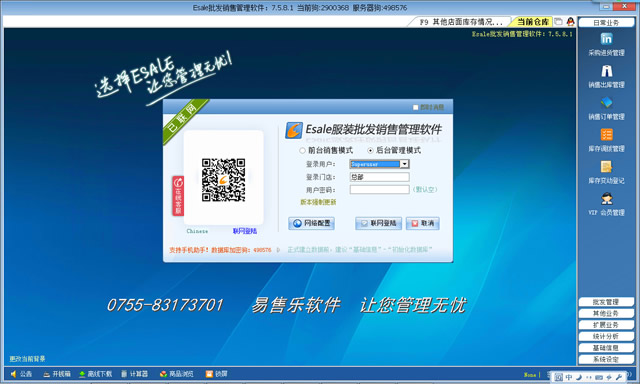Switch to the 当前仓库 tab
This screenshot has height=384, width=640.
click(532, 22)
